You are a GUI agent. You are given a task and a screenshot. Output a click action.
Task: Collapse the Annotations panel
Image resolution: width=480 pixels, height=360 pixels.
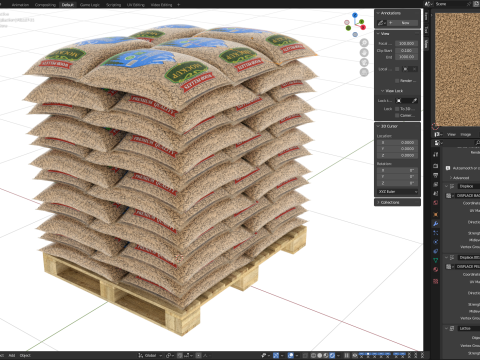pyautogui.click(x=378, y=13)
